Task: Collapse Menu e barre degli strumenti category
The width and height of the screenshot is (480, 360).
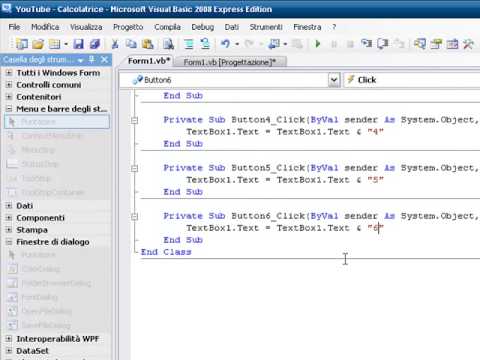Action: click(x=9, y=109)
